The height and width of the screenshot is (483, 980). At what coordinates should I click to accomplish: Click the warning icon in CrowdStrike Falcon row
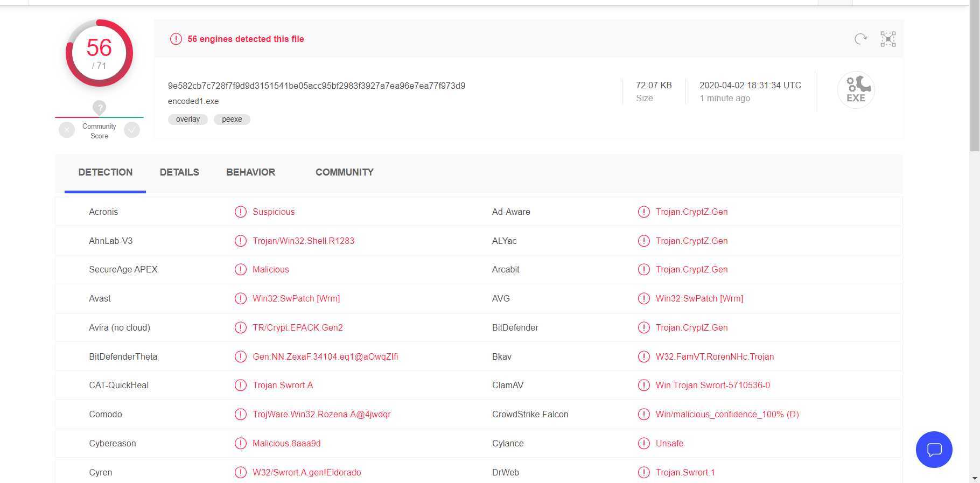pos(643,414)
